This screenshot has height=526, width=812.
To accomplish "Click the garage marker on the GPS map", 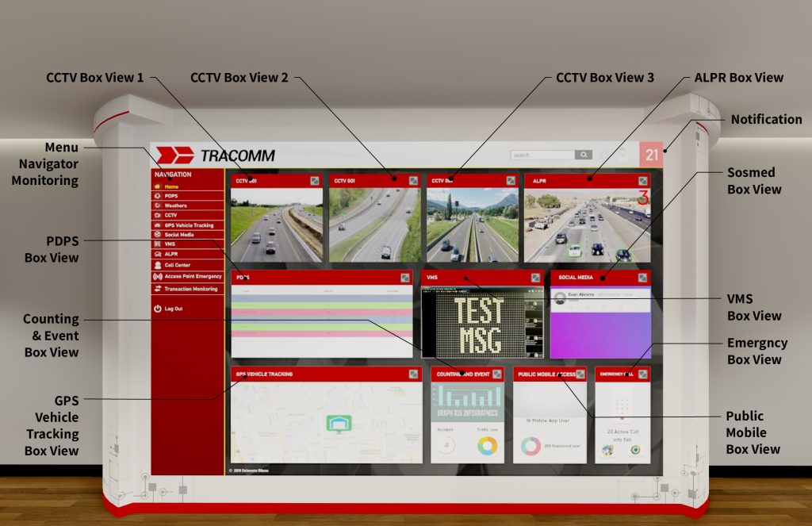I will [339, 424].
